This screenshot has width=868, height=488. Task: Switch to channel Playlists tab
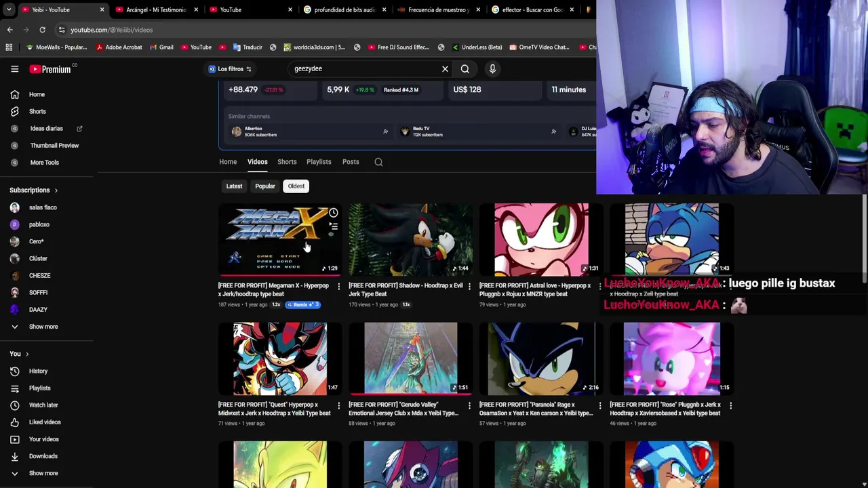click(x=319, y=162)
